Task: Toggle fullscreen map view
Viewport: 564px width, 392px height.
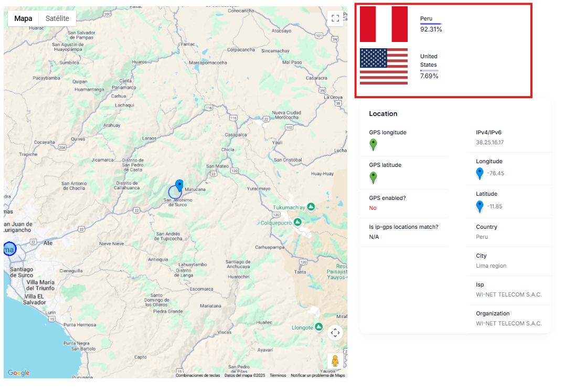Action: [335, 18]
